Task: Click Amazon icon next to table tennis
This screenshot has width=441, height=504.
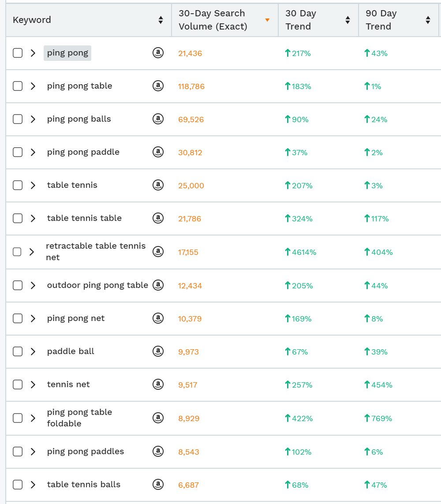Action: coord(158,185)
